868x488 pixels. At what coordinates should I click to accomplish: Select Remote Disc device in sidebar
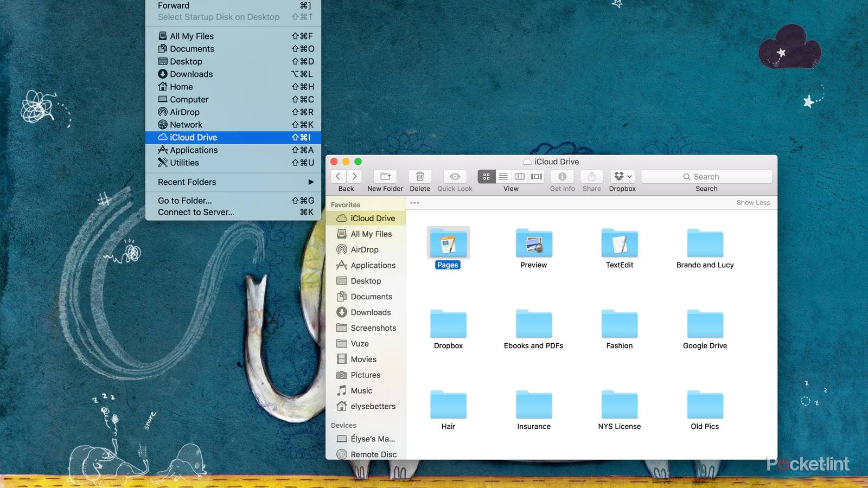click(x=365, y=454)
